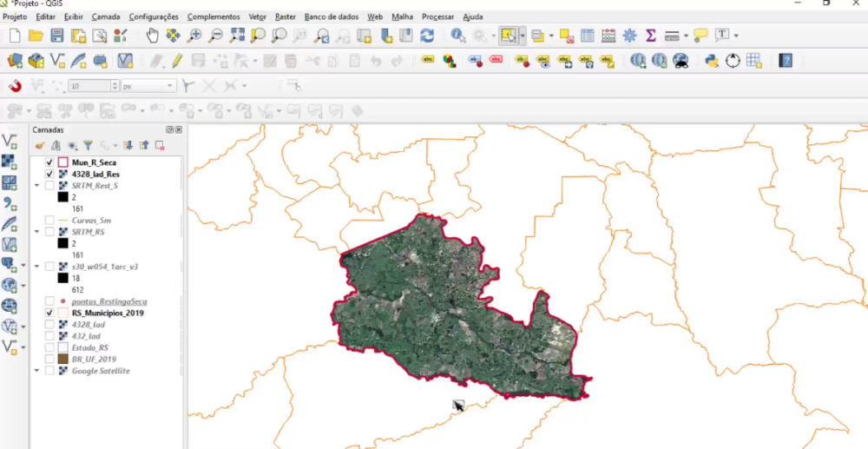This screenshot has width=868, height=449.
Task: Open the snapping unit px dropdown
Action: point(149,86)
